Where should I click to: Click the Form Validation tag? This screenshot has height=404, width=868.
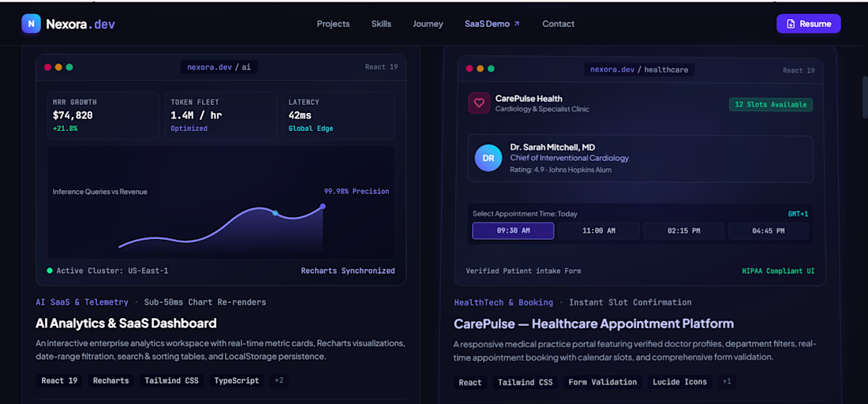click(603, 382)
